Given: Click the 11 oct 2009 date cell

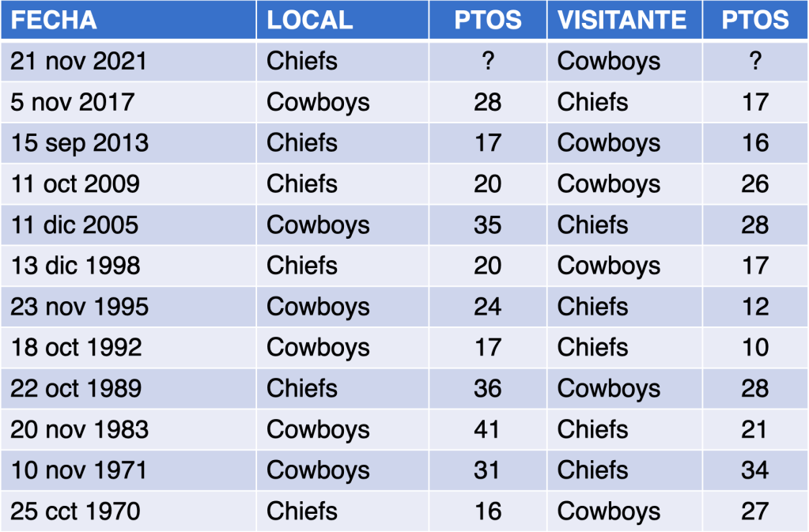Looking at the screenshot, I should tap(75, 184).
